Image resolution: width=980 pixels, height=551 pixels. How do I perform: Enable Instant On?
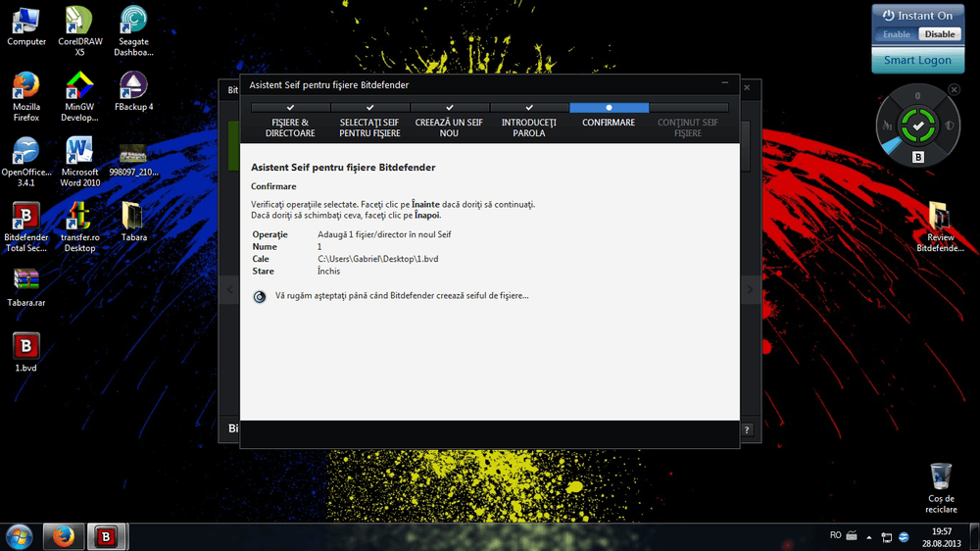coord(897,34)
